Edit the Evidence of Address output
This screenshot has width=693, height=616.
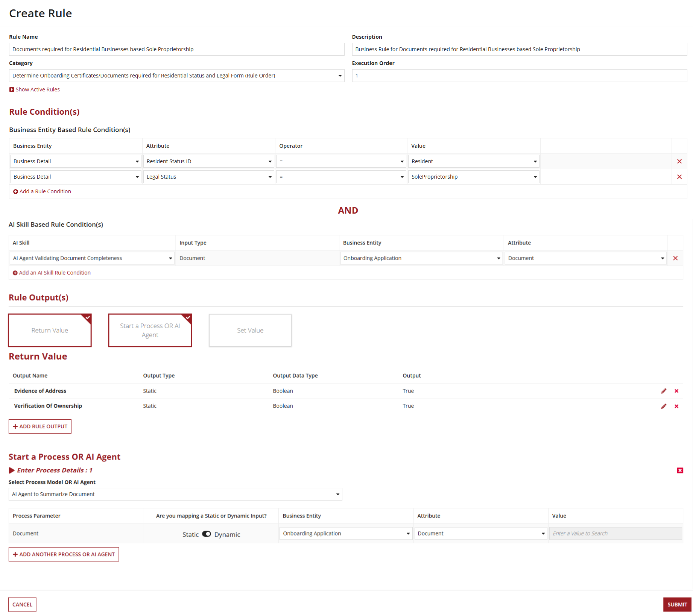coord(664,391)
